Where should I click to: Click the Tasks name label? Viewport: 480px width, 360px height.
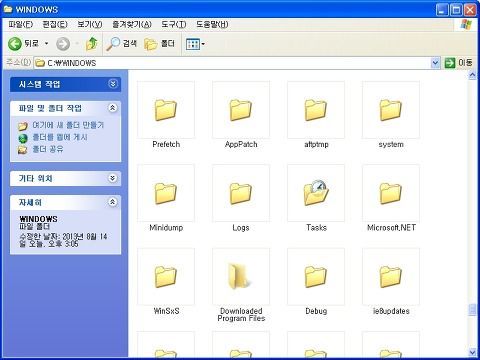click(316, 228)
